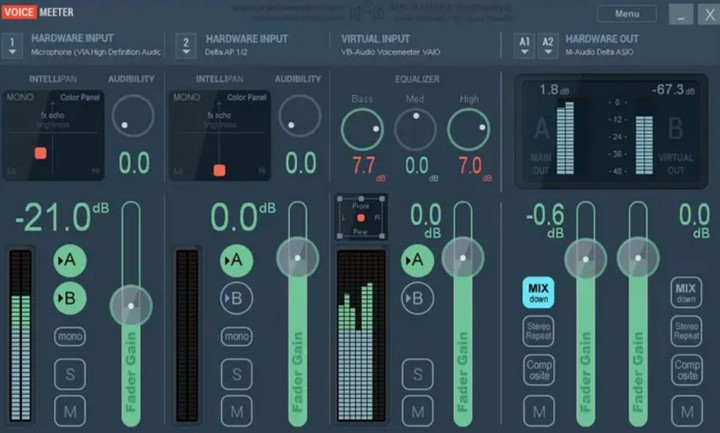Toggle bus B on Virtual Input
The height and width of the screenshot is (433, 720).
417,298
